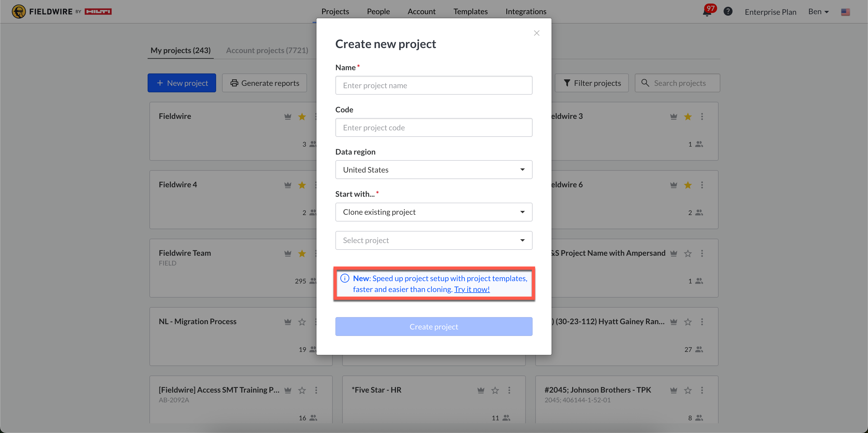Open the Clone existing project dropdown
The image size is (868, 433).
pos(434,212)
